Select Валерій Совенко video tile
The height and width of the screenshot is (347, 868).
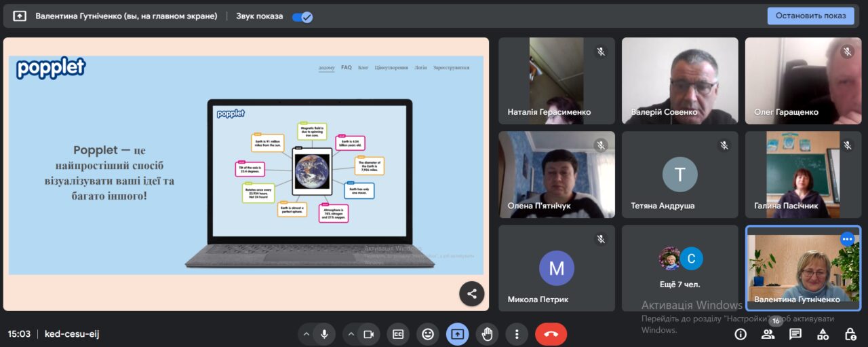point(680,81)
